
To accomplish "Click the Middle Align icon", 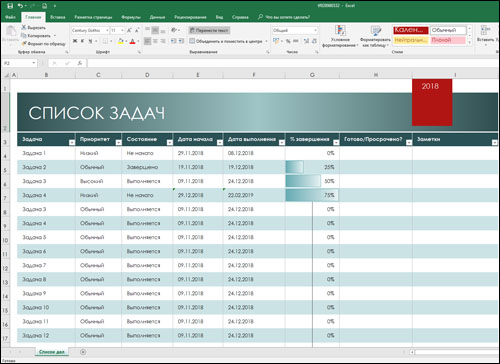I will pyautogui.click(x=155, y=30).
